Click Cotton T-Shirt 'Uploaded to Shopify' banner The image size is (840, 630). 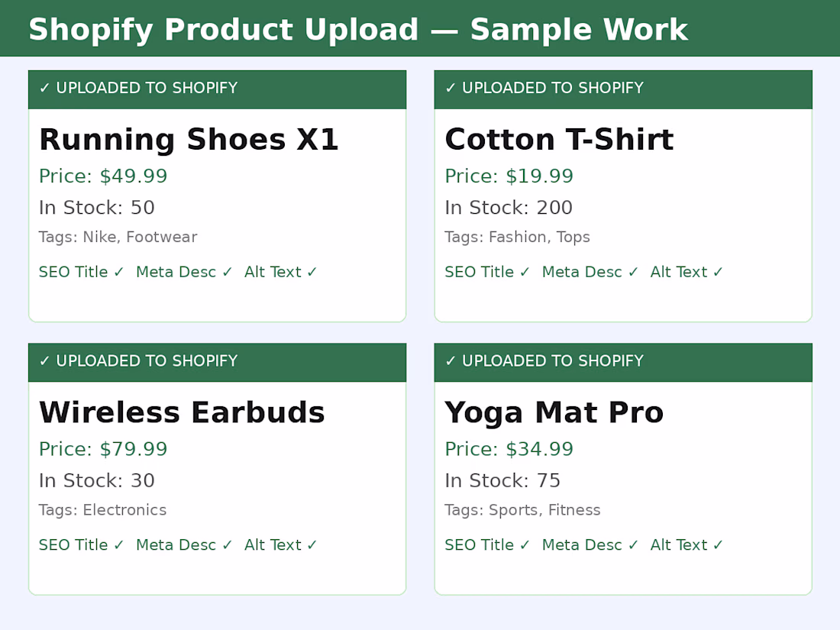point(622,89)
